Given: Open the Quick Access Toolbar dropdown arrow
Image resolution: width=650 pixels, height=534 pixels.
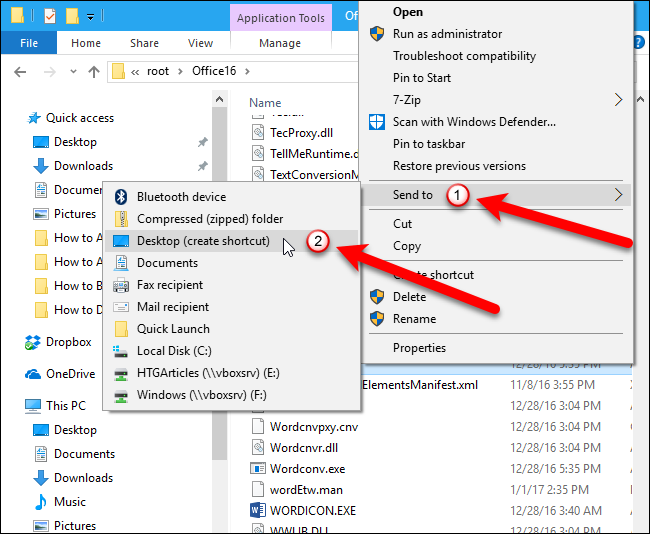Looking at the screenshot, I should click(90, 17).
